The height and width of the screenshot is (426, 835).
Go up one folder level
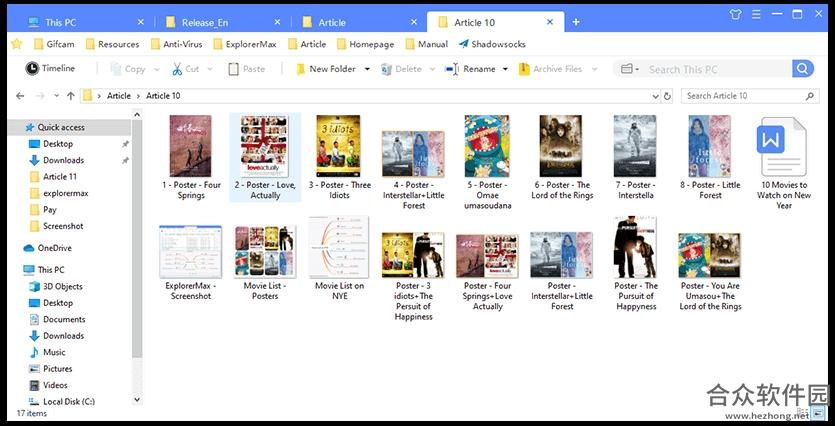point(70,96)
